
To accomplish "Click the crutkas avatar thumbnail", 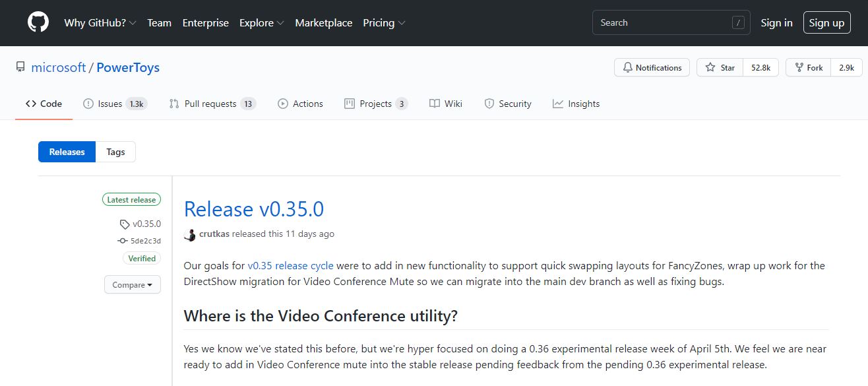I will click(x=190, y=234).
